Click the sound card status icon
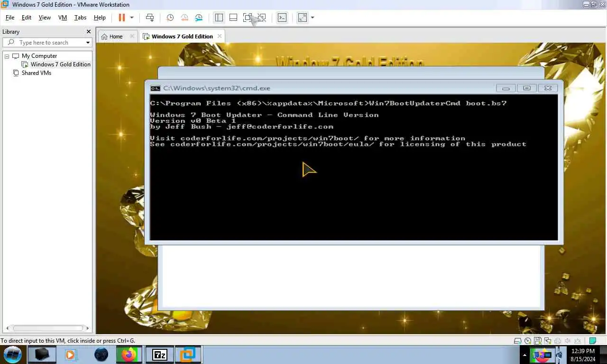 [x=568, y=341]
